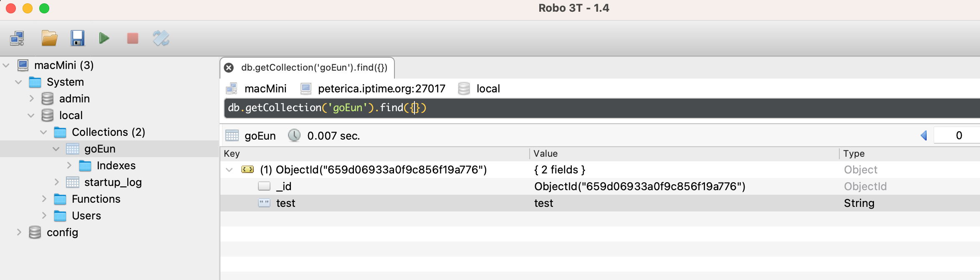The height and width of the screenshot is (280, 980).
Task: Go to previous page with blue left arrow
Action: click(x=924, y=135)
